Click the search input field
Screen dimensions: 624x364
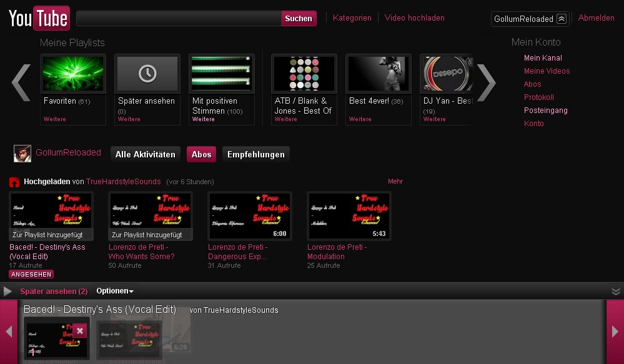179,18
